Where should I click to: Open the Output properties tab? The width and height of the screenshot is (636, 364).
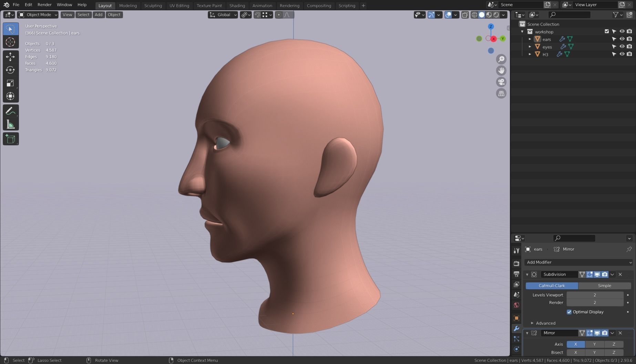516,274
